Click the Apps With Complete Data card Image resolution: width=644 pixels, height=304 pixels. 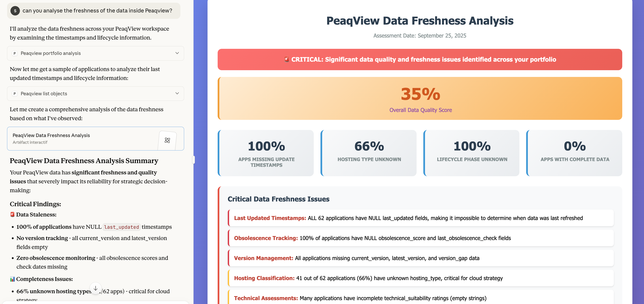pos(575,153)
